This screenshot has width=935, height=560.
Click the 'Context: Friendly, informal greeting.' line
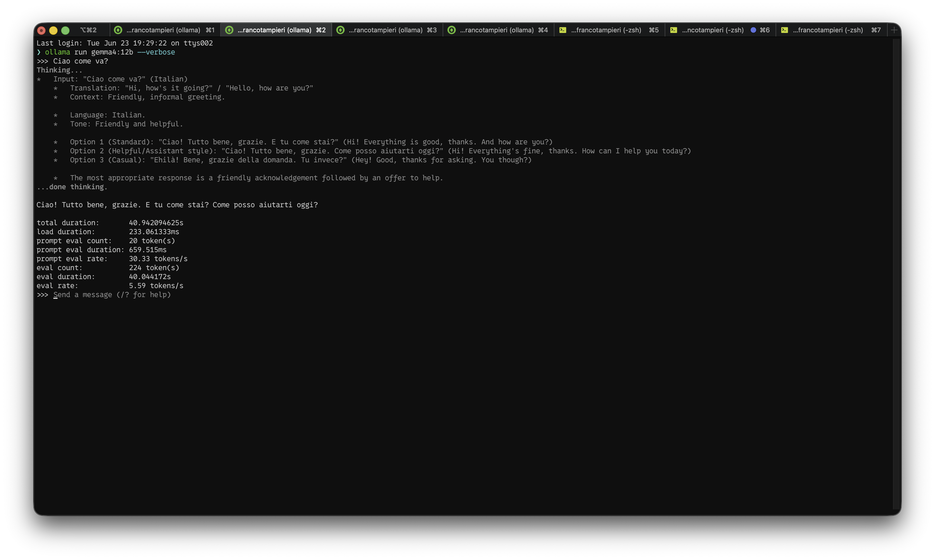[x=139, y=97]
